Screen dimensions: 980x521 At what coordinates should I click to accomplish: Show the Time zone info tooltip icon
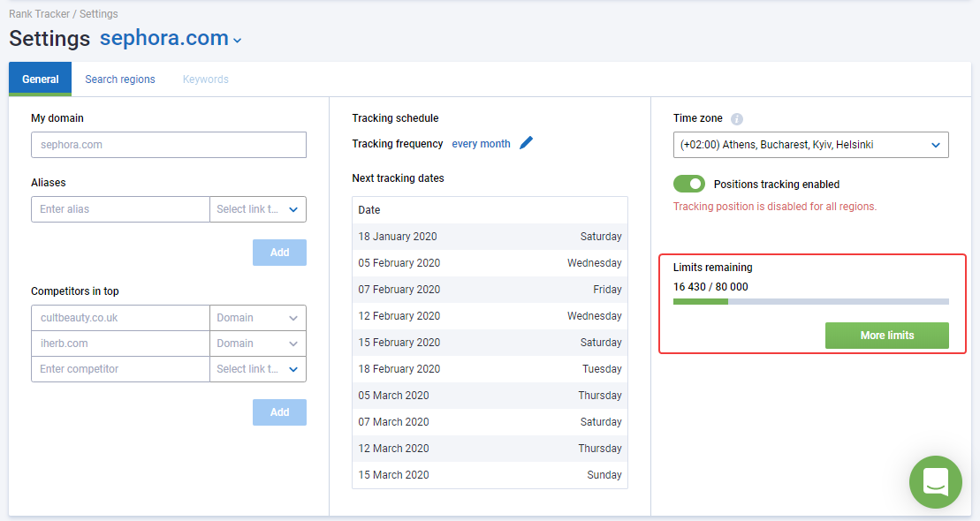tap(737, 118)
